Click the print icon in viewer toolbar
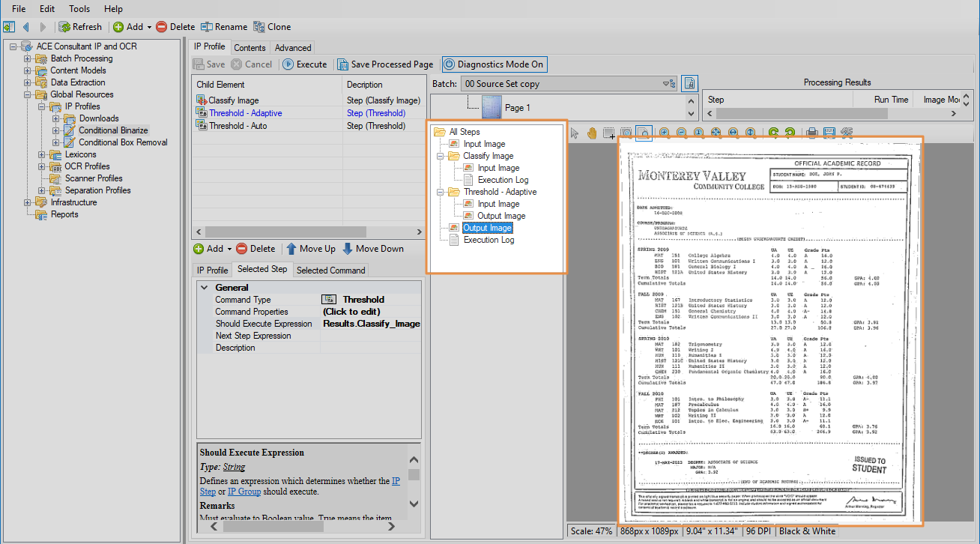980x544 pixels. coord(811,133)
